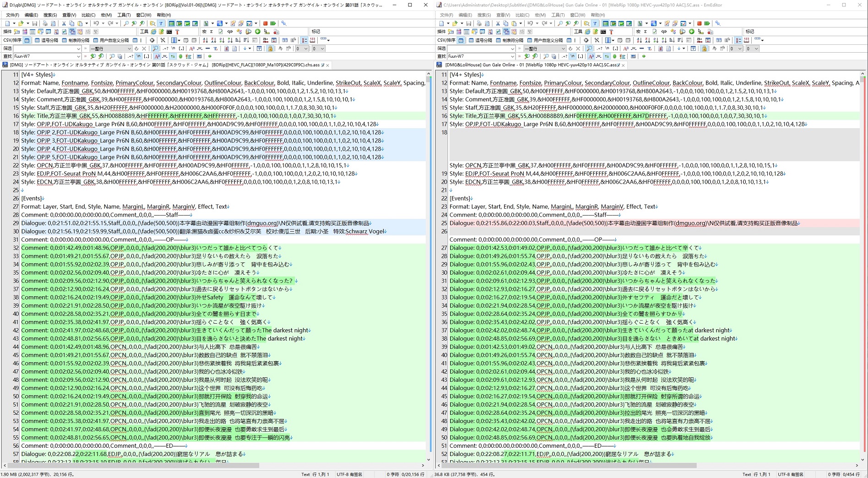Click green Run macro icon in left window
The width and height of the screenshot is (868, 478).
pos(273,23)
